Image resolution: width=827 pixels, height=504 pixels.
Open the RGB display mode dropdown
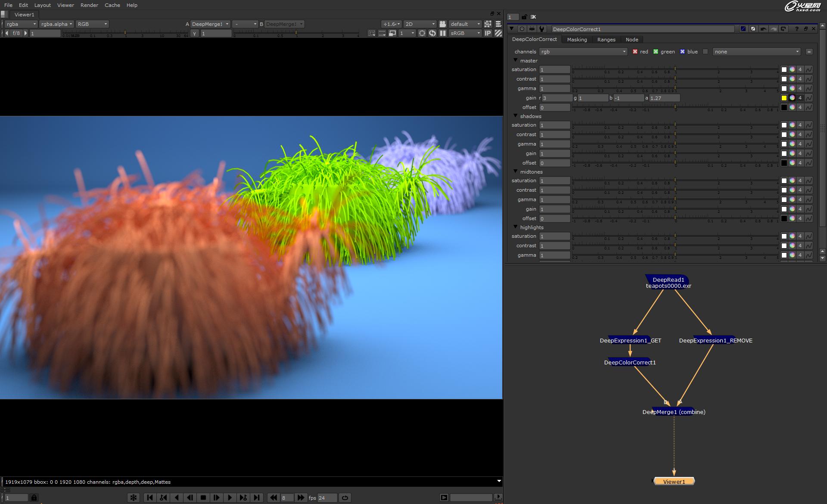pos(92,24)
